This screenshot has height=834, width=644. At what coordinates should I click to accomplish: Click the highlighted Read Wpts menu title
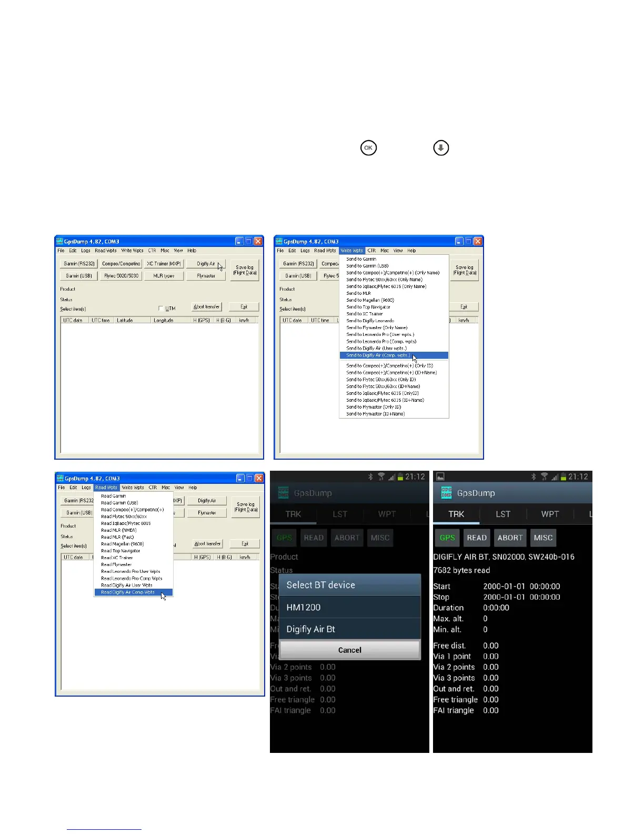[x=106, y=488]
